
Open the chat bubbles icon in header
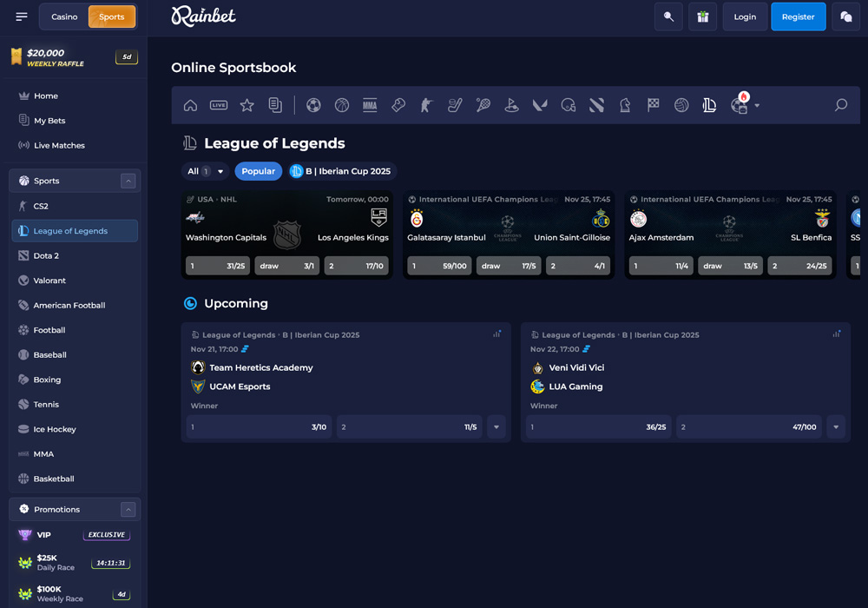845,17
